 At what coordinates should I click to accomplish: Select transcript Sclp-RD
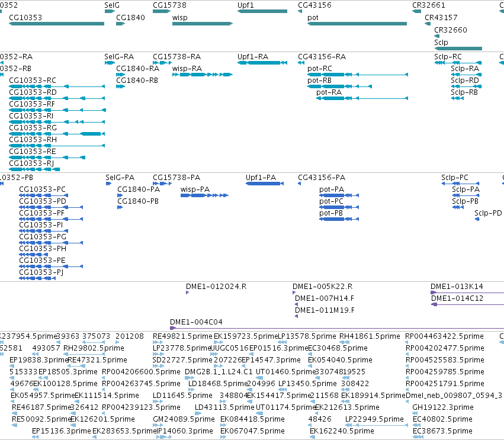467,86
